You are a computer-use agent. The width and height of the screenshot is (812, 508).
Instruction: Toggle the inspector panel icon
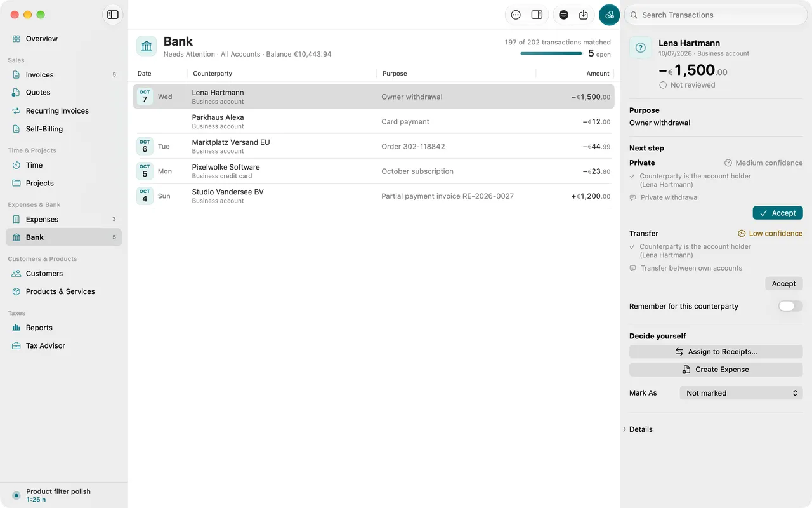click(x=537, y=15)
